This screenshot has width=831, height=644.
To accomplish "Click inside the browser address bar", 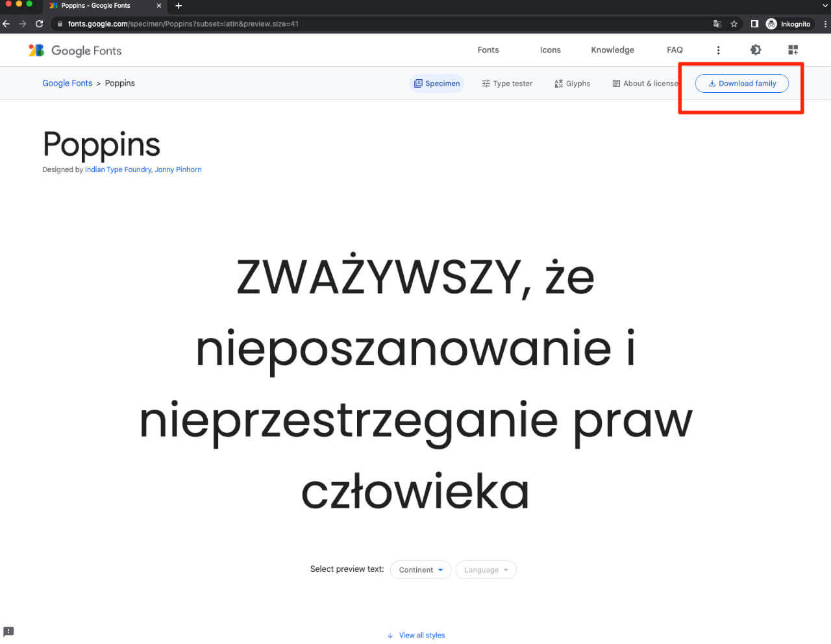I will click(x=260, y=23).
